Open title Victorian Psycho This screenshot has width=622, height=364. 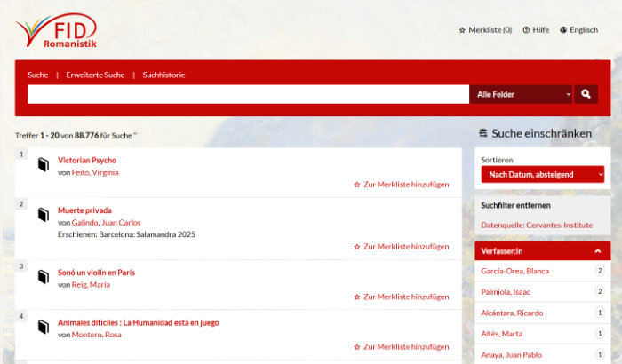tap(87, 160)
